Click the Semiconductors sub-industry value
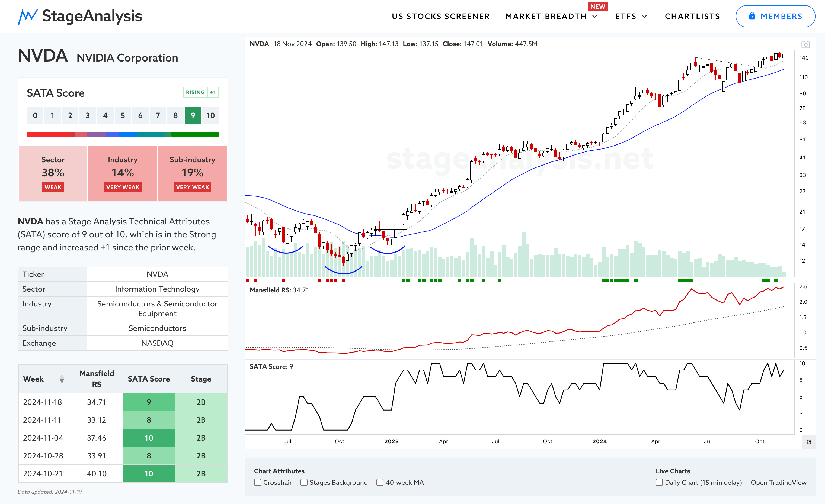Viewport: 825px width, 504px height. click(x=157, y=328)
